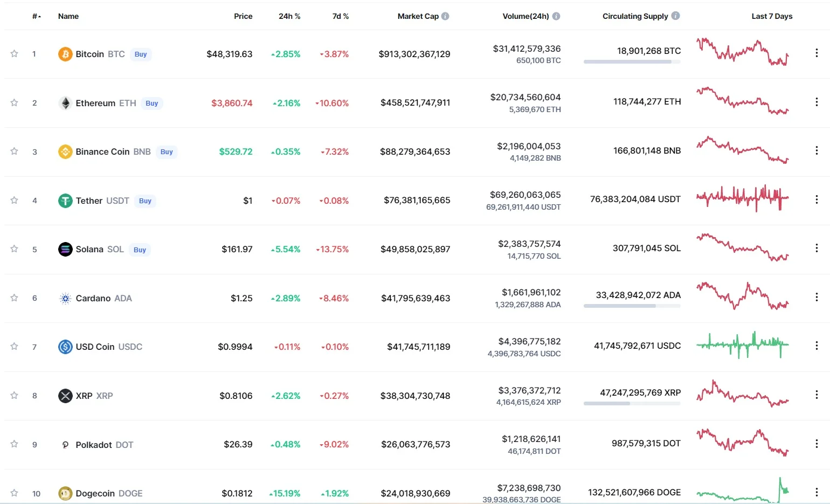Open more options menu for USD Coin row
The height and width of the screenshot is (504, 830).
pyautogui.click(x=817, y=346)
